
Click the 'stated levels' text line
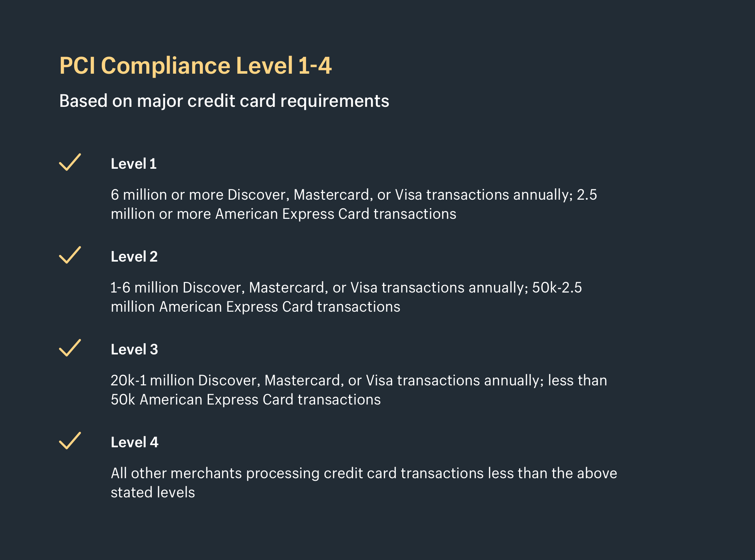pyautogui.click(x=153, y=493)
